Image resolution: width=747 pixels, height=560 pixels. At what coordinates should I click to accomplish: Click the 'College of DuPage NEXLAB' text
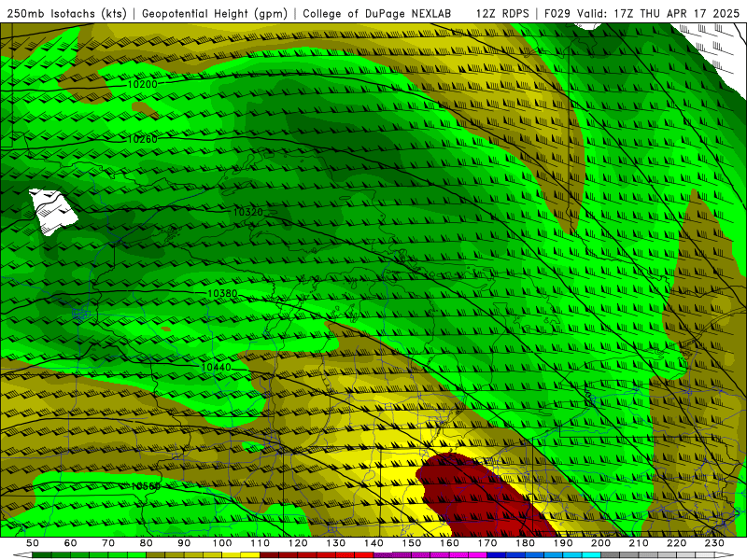coord(377,14)
